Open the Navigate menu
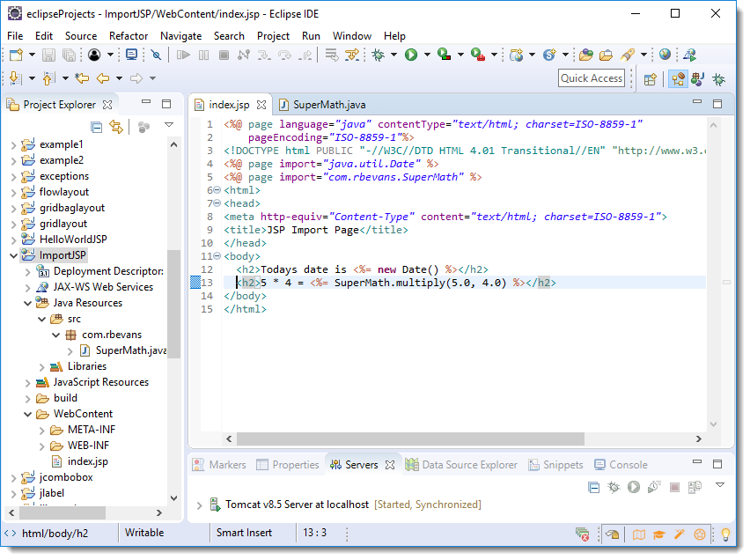 tap(180, 36)
